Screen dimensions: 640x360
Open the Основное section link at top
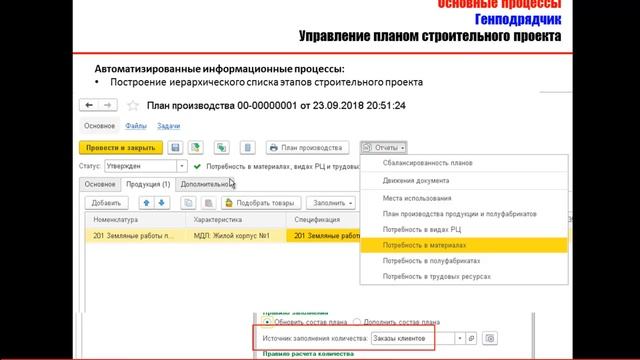100,126
